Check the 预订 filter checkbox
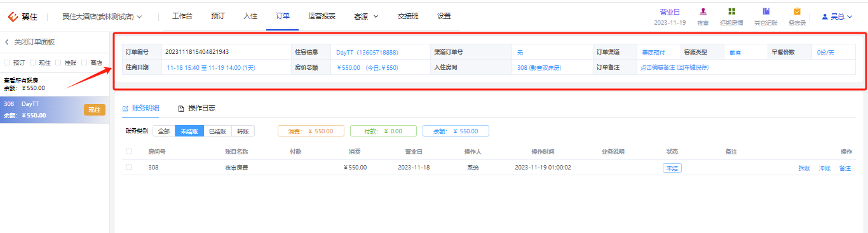 point(6,63)
